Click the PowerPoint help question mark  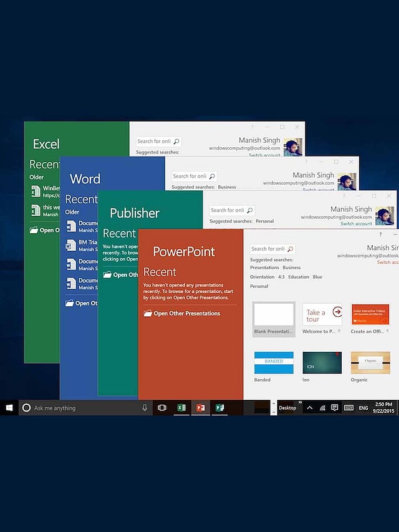coord(380,234)
